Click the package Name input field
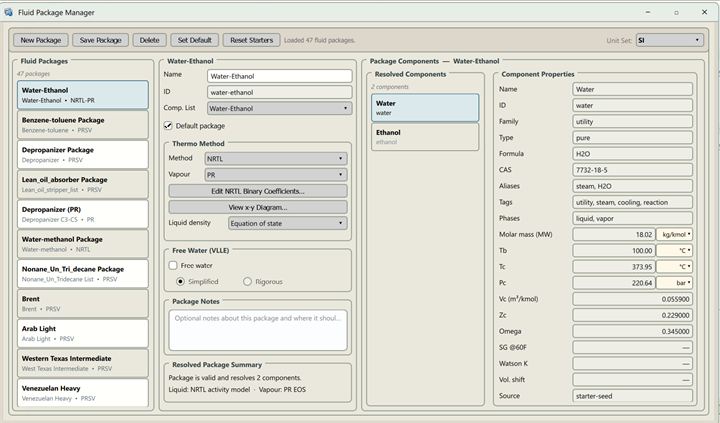This screenshot has width=720, height=423. click(280, 76)
